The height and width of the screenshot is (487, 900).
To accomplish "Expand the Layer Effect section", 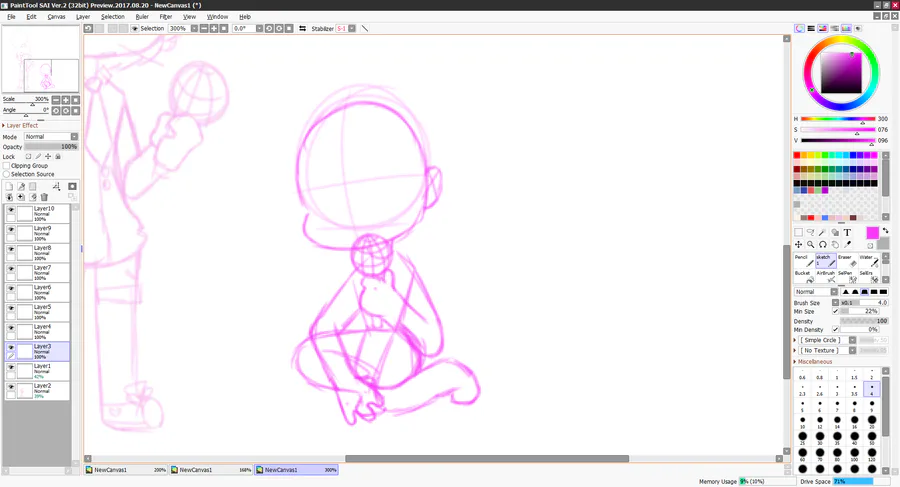I will (21, 125).
